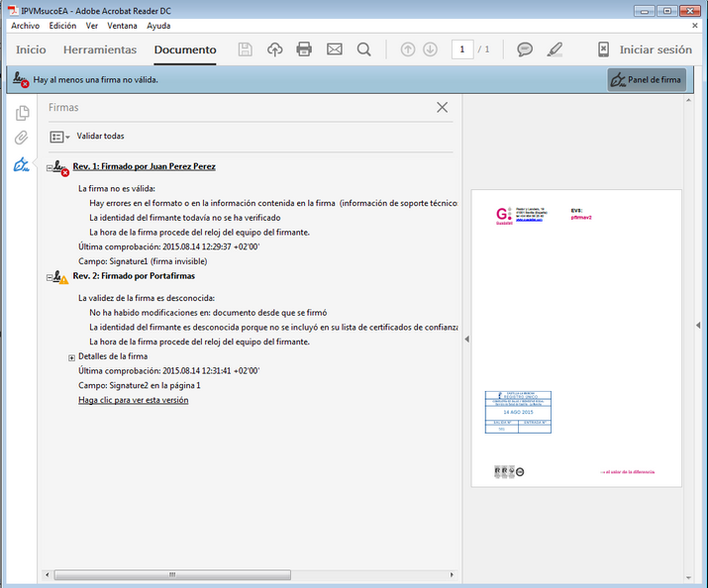The image size is (708, 588).
Task: Collapse the Rev. 1 signature node
Action: (50, 168)
